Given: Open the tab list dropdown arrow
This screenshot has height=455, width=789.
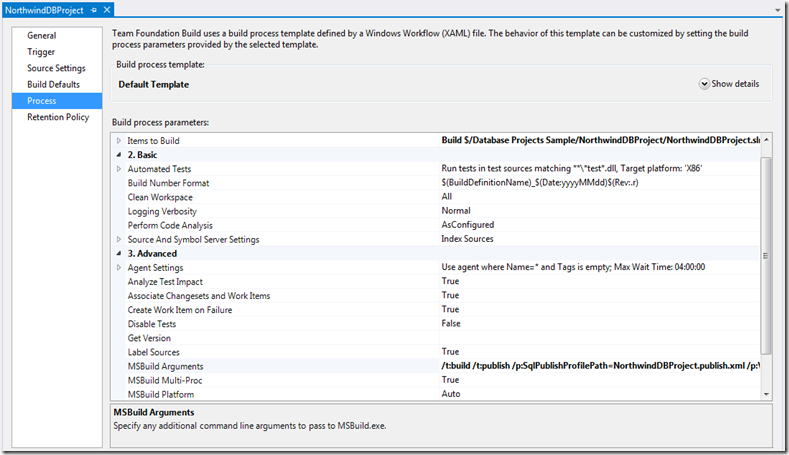Looking at the screenshot, I should pyautogui.click(x=778, y=10).
